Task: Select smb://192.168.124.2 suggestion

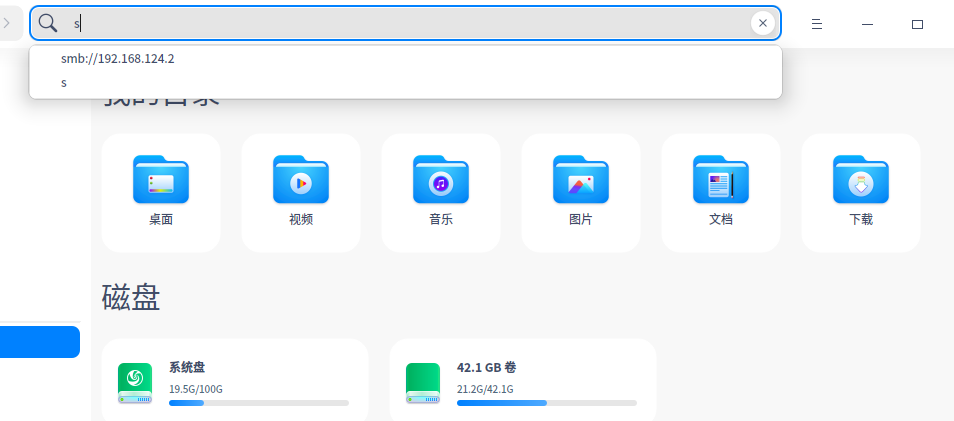Action: point(405,59)
